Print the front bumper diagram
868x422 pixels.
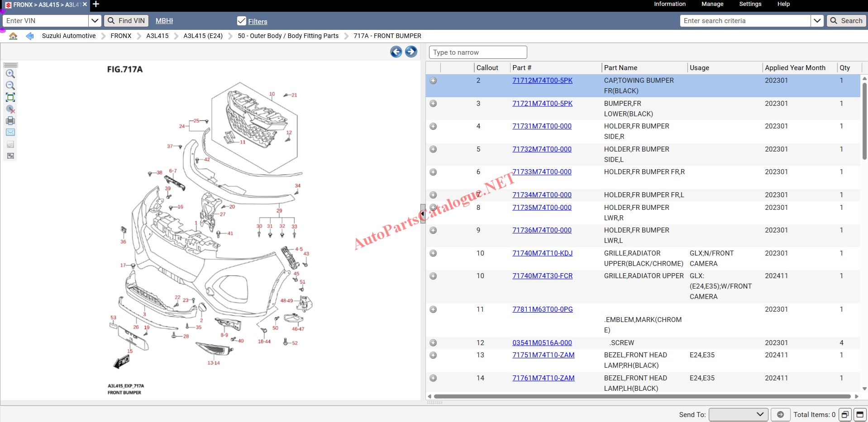tap(10, 121)
